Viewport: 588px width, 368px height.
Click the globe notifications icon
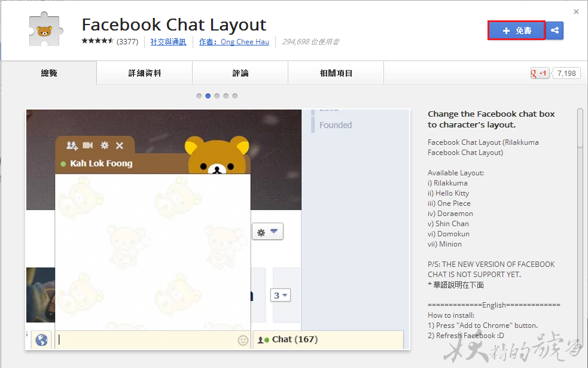[x=42, y=340]
